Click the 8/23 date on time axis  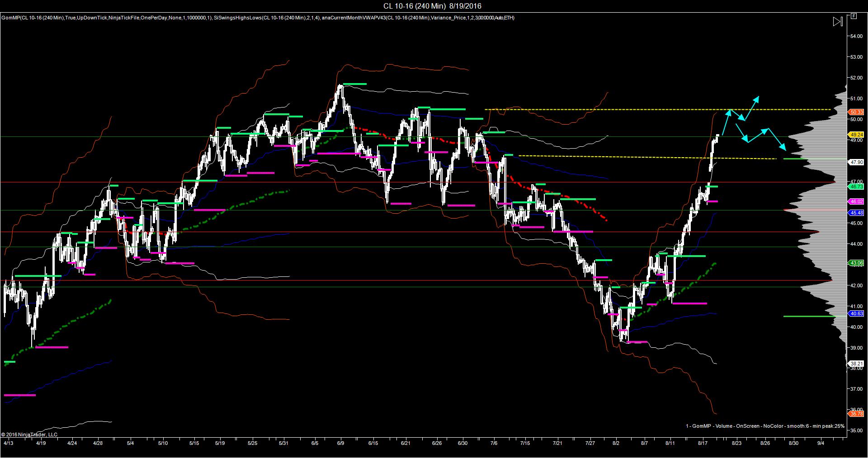[736, 444]
